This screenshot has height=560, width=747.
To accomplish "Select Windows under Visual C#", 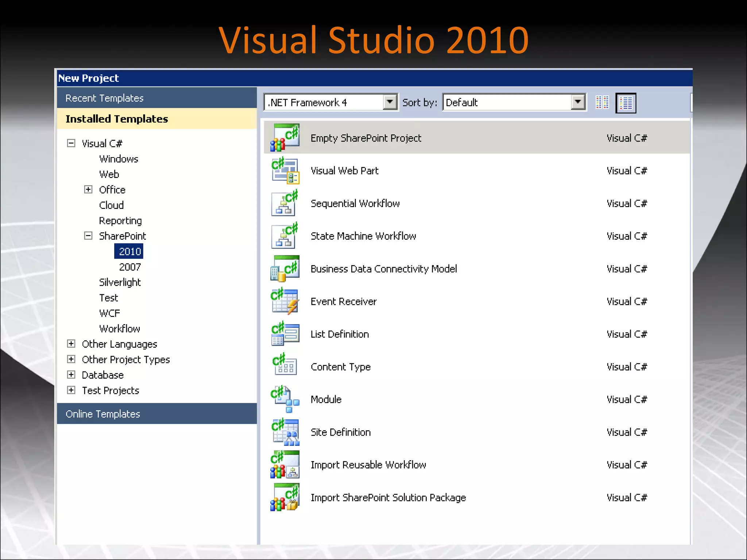I will (x=119, y=159).
